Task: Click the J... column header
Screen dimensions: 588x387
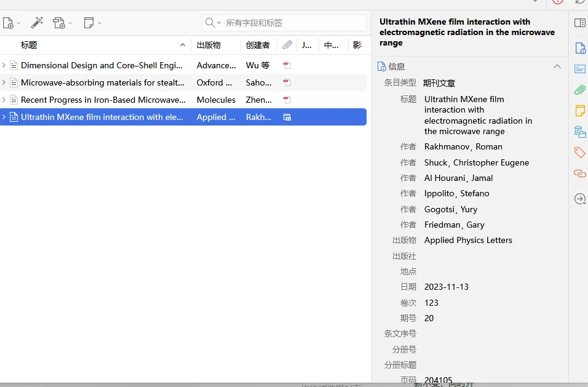Action: tap(308, 45)
